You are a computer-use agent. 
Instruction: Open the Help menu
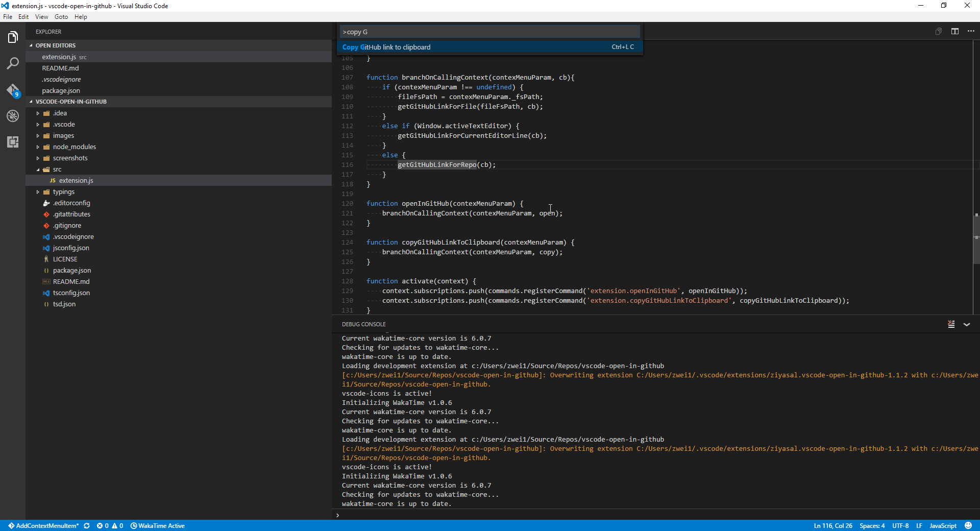(x=81, y=16)
